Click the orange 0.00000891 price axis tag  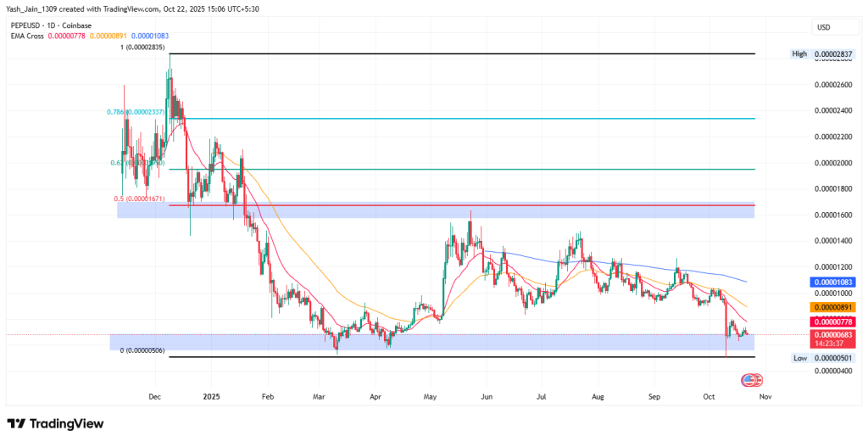(x=832, y=307)
